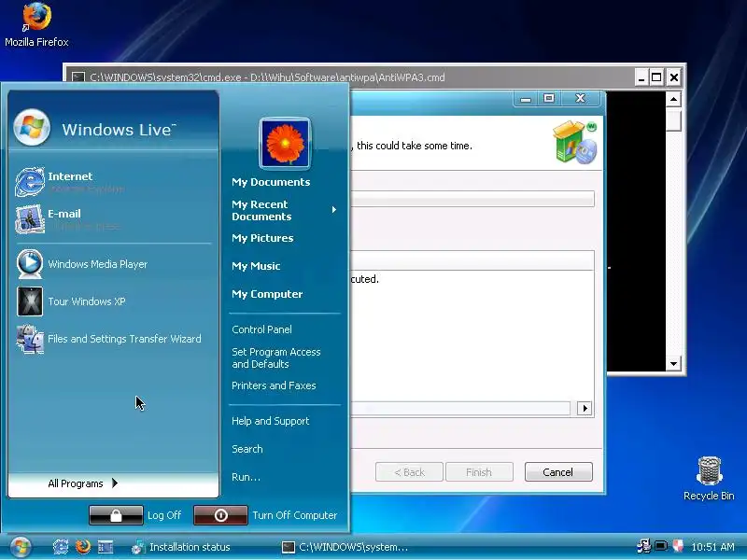
Task: Click the cmd window vertical scrollbar thumb
Action: tap(673, 119)
